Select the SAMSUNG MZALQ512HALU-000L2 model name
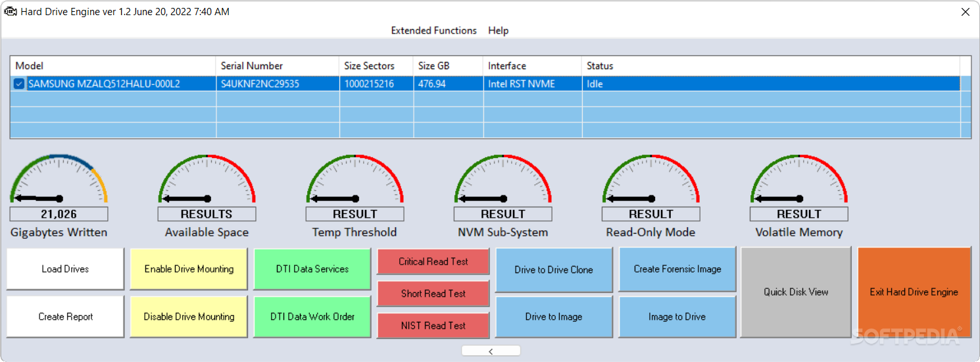The width and height of the screenshot is (980, 362). (104, 84)
